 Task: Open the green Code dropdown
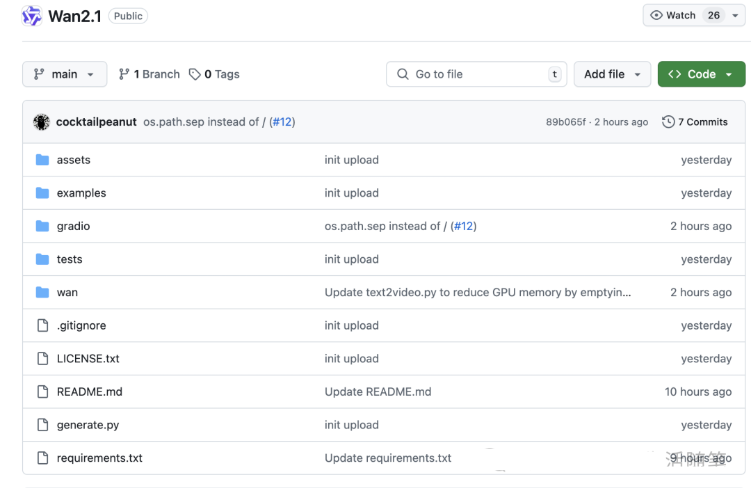point(701,74)
